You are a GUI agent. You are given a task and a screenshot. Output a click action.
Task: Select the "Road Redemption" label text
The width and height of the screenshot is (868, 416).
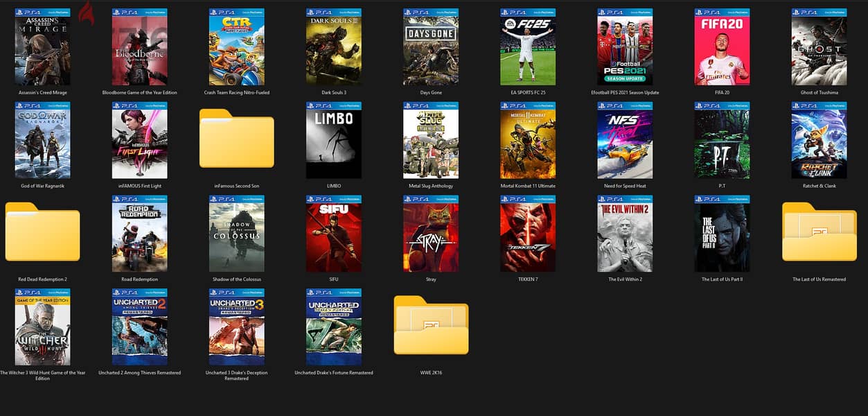[x=139, y=279]
